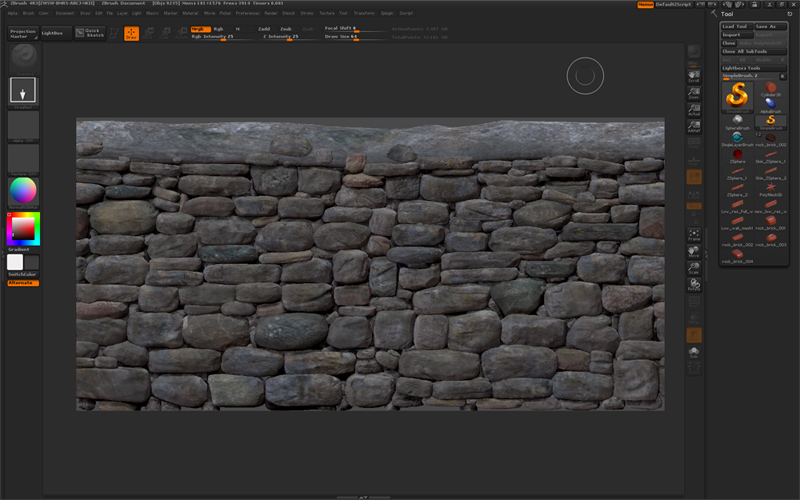Click the Actual size icon
The height and width of the screenshot is (500, 800).
(695, 111)
